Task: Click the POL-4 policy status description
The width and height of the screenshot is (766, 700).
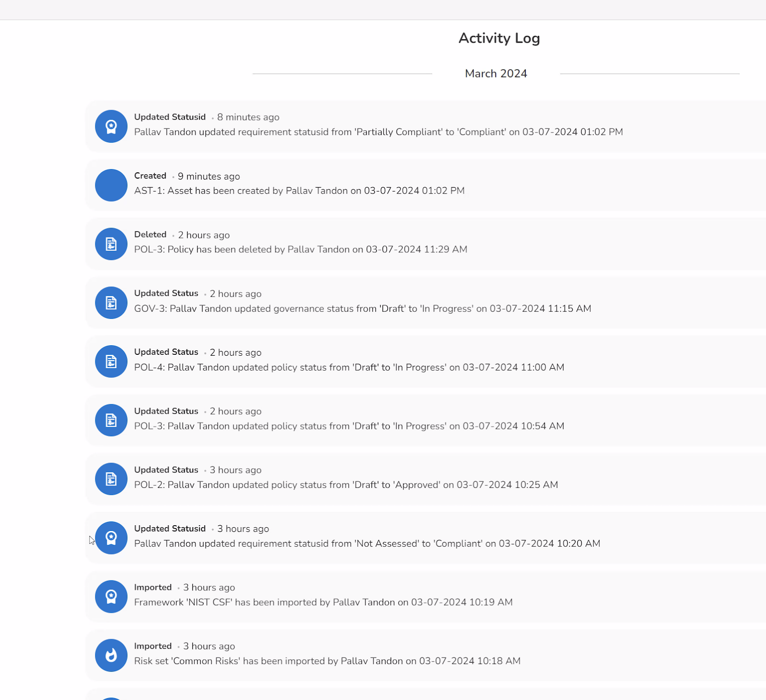Action: coord(349,367)
